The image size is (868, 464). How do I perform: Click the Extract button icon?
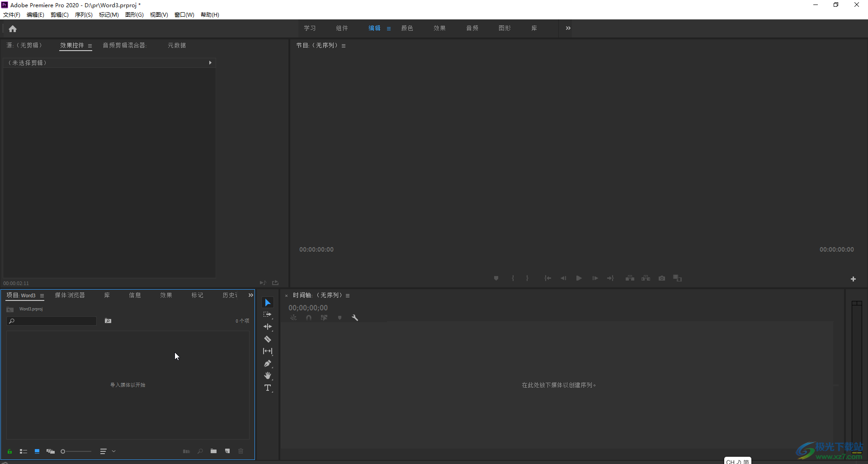pos(646,278)
